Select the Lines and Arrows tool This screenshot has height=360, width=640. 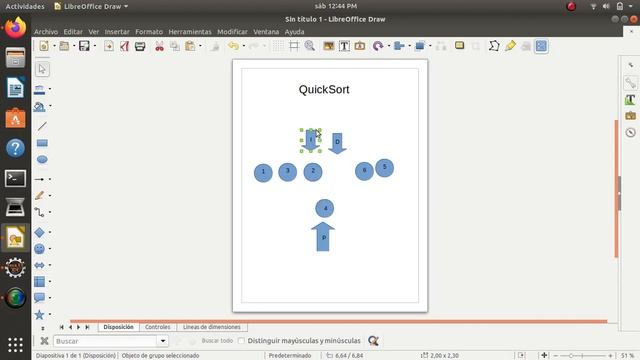click(x=40, y=179)
